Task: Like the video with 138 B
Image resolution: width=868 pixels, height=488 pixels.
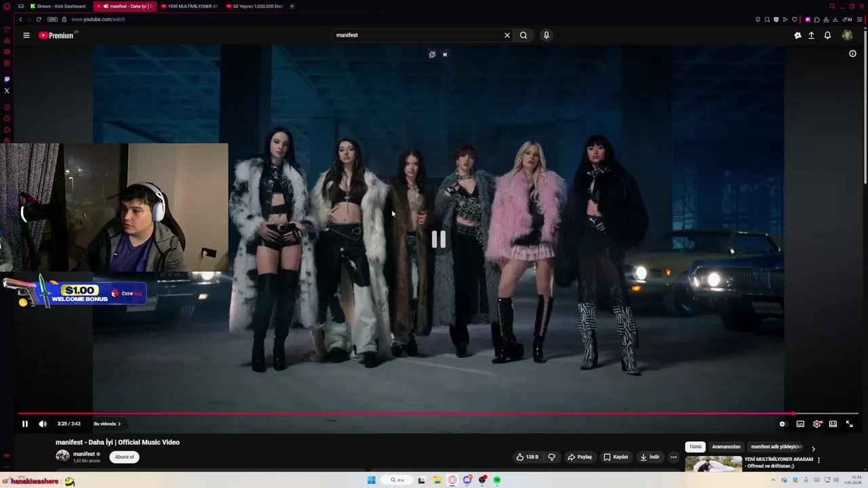Action: click(x=528, y=457)
